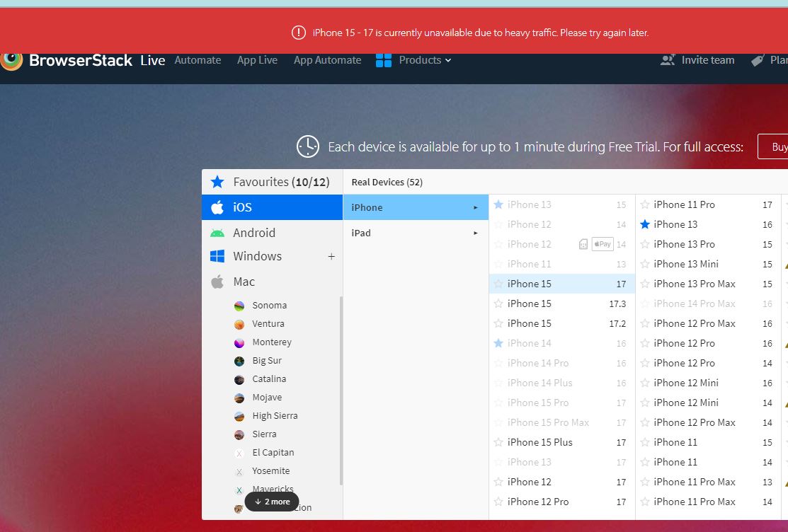Toggle the star for iPhone 13 Pro iOS 15
Viewport: 788px width, 532px height.
[x=645, y=244]
